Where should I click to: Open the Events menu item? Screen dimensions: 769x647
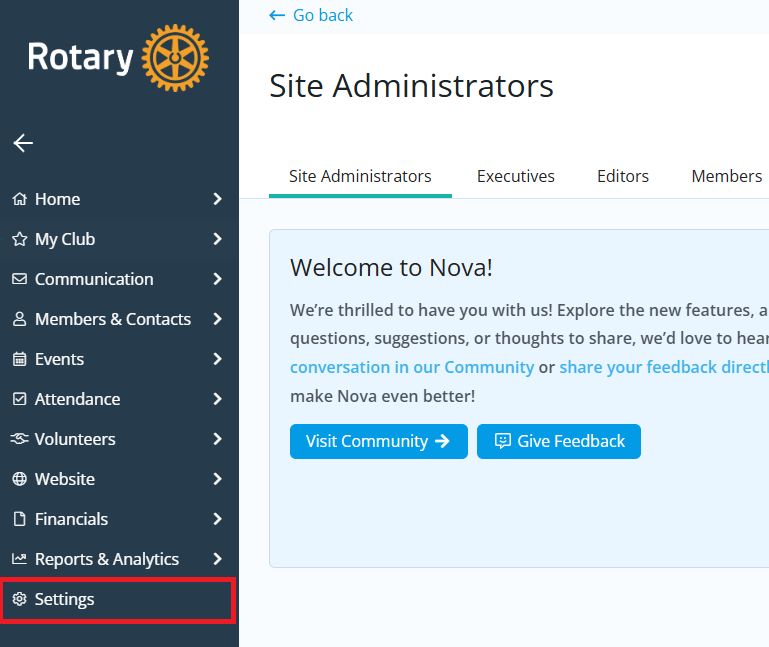[x=118, y=359]
